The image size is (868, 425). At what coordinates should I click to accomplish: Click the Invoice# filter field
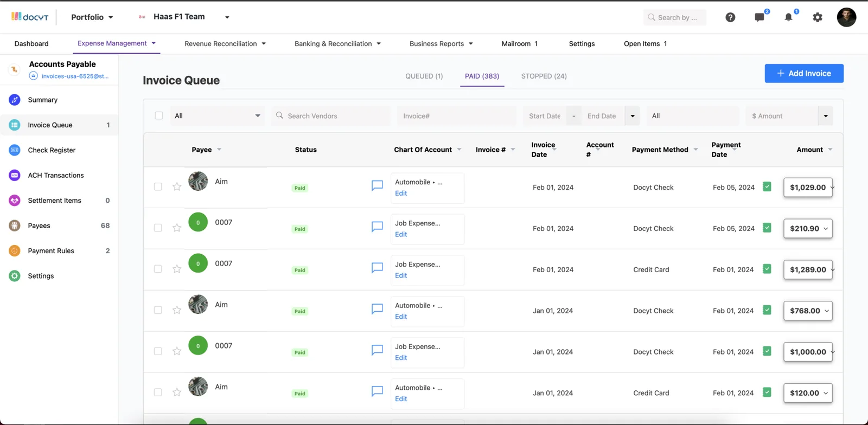tap(457, 116)
